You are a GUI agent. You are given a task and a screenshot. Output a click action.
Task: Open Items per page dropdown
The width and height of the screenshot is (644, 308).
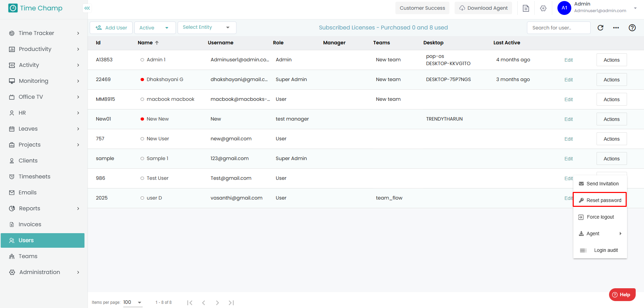pos(133,302)
